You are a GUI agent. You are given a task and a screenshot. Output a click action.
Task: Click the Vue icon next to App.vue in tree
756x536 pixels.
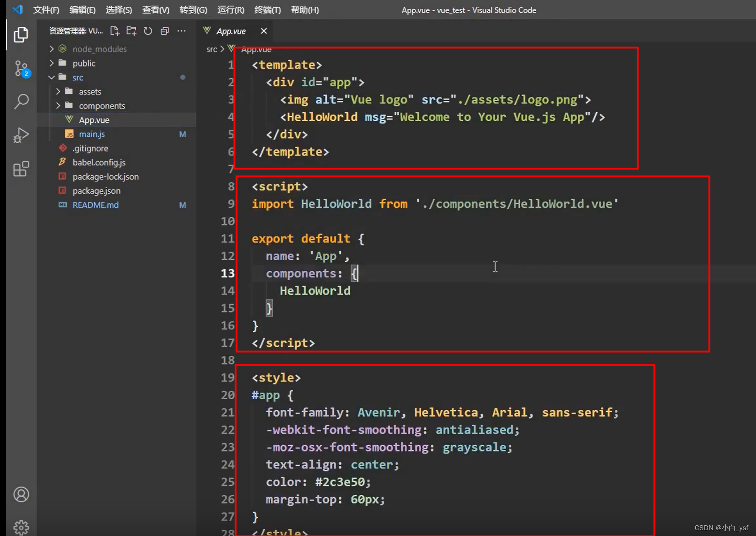click(x=69, y=119)
